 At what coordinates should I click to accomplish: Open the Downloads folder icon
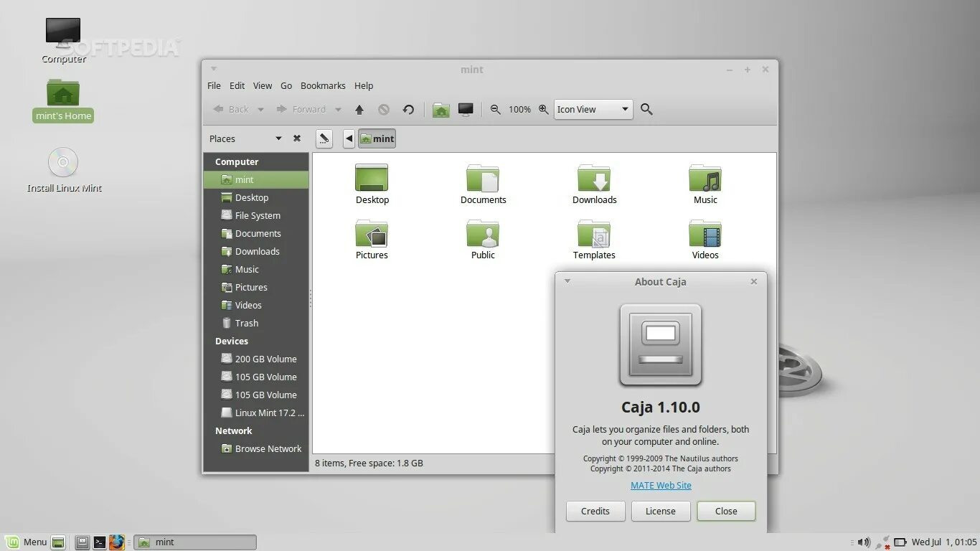[x=594, y=177]
